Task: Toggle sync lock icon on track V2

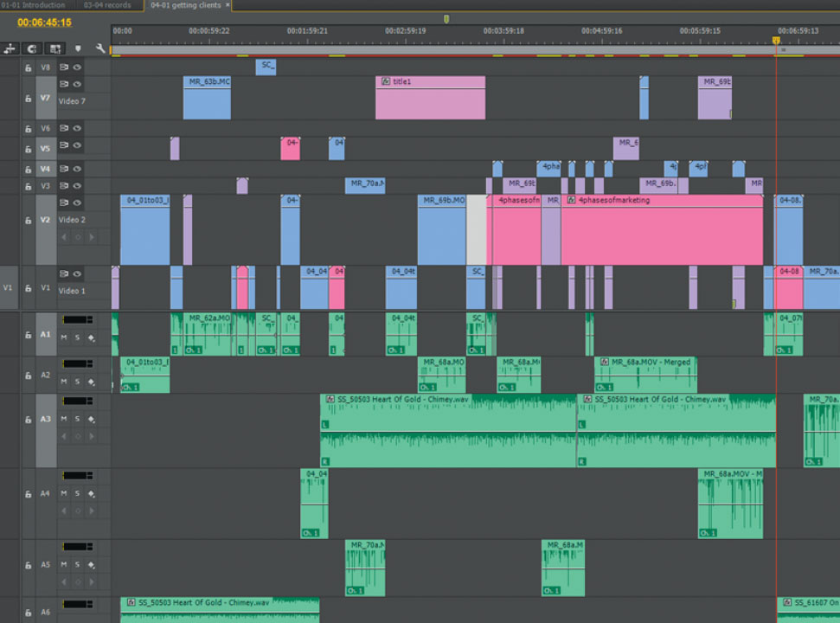Action: 63,202
